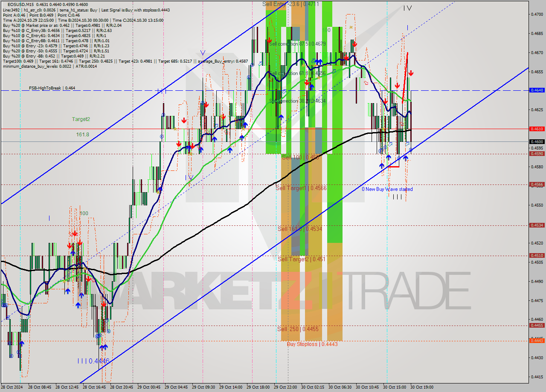
Task: Select Sell correction 38.2 | 0.4634 label
Action: [x=297, y=101]
